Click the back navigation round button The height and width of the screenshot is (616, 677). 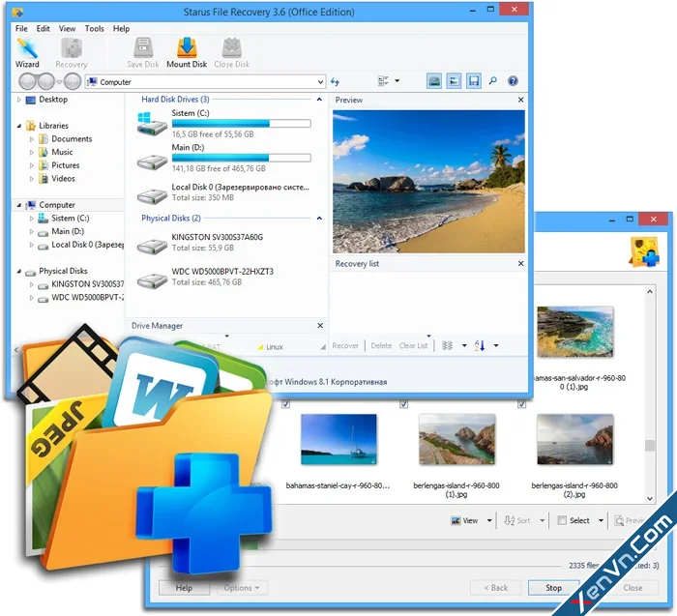27,81
